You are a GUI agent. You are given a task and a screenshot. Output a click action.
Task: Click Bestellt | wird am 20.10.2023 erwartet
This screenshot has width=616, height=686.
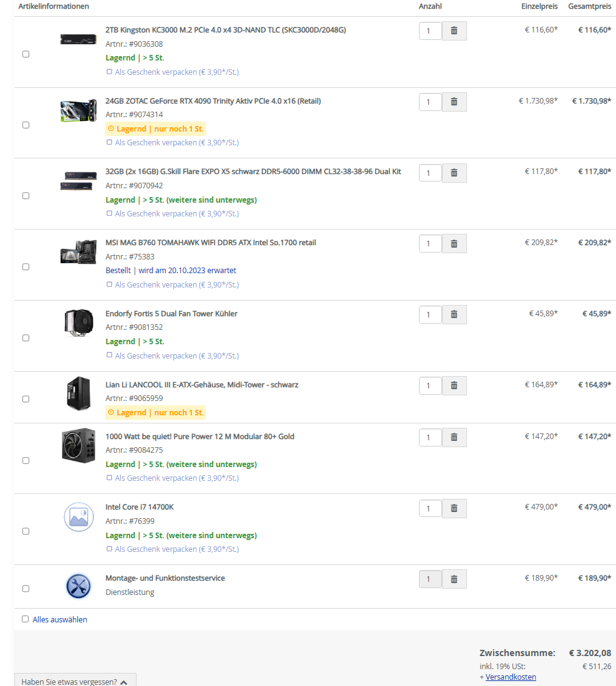pos(171,271)
